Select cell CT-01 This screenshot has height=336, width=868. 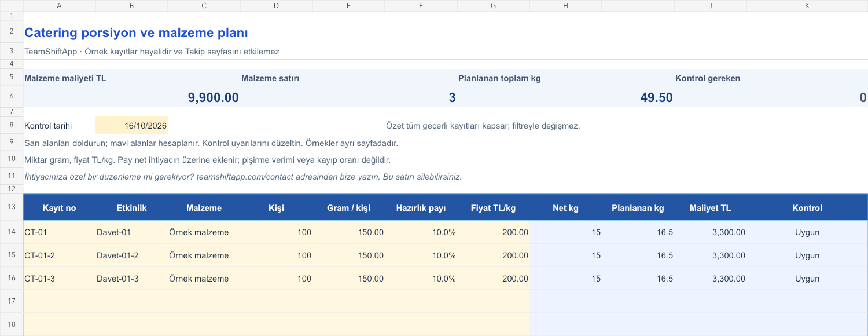click(59, 232)
